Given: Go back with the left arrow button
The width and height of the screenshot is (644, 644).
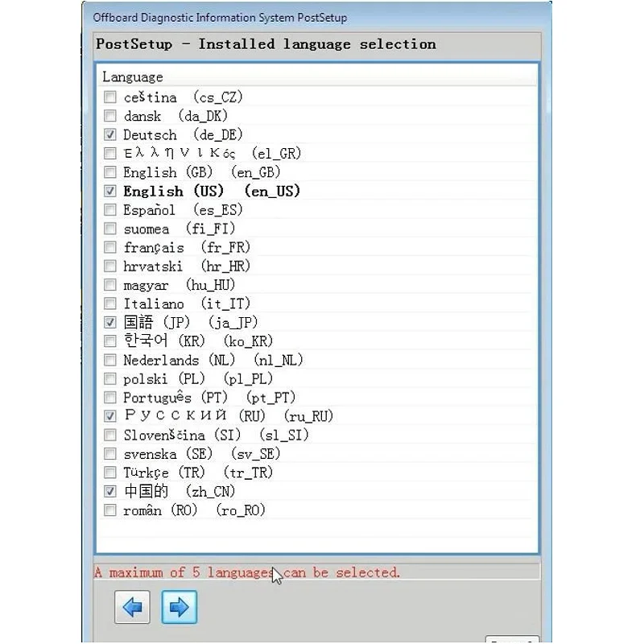Looking at the screenshot, I should coord(132,607).
